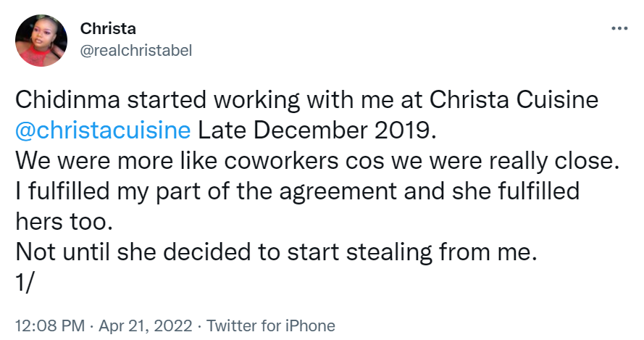Click the @realchristabel handle

(x=136, y=50)
